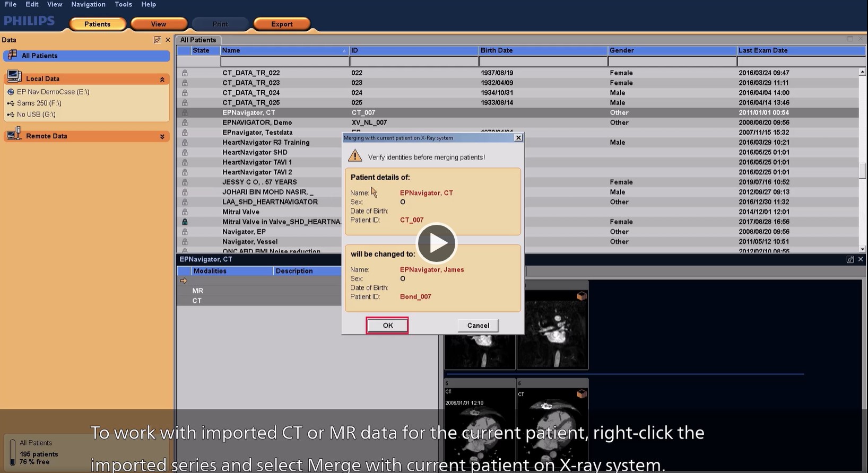Click the Local Data computer icon
868x473 pixels.
(14, 77)
